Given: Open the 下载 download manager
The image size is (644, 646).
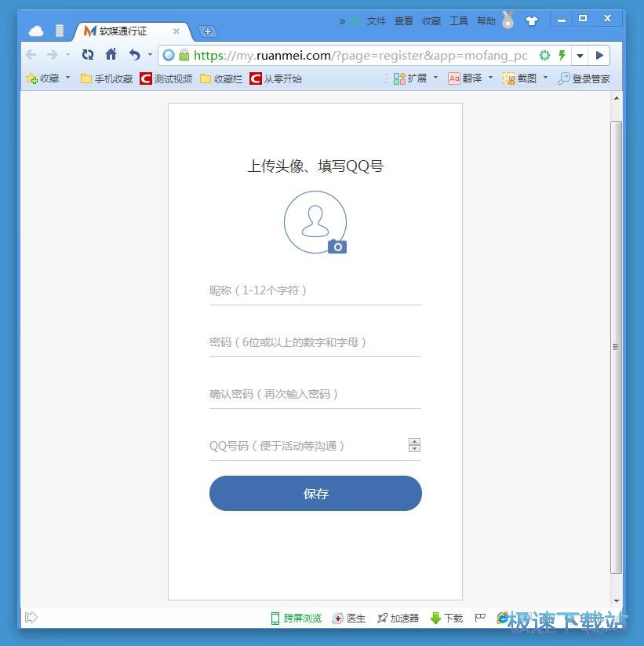Looking at the screenshot, I should click(447, 618).
